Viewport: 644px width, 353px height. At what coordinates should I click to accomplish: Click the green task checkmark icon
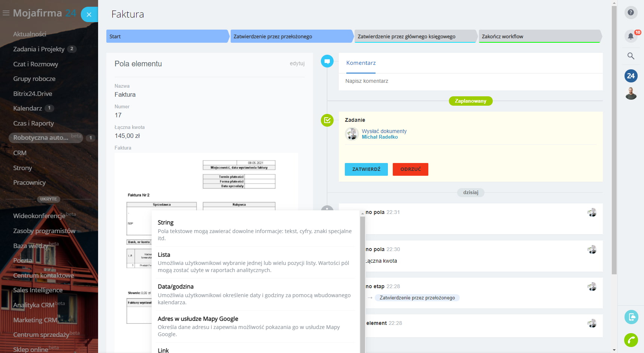click(x=327, y=120)
